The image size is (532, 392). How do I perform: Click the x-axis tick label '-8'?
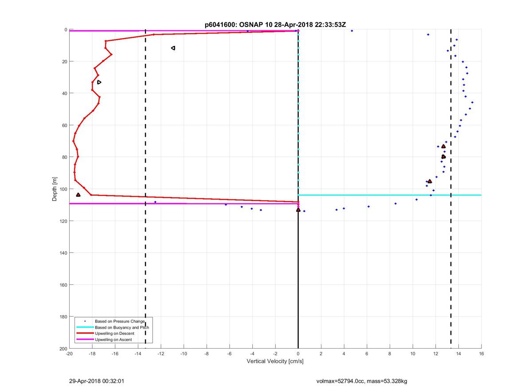(x=207, y=354)
